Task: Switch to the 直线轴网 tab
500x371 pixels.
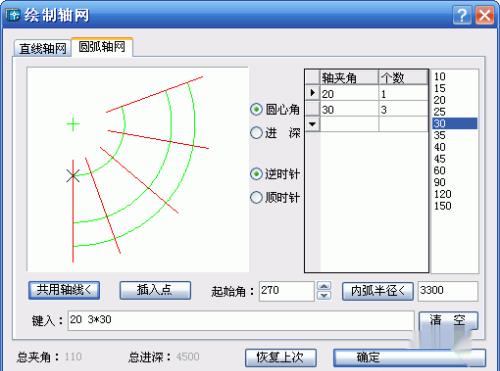Action: (x=43, y=49)
